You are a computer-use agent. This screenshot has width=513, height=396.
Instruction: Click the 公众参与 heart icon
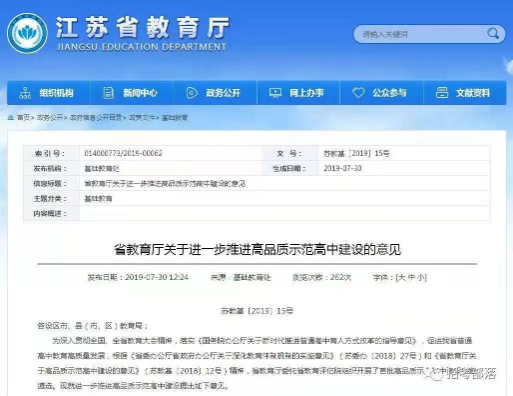(358, 93)
